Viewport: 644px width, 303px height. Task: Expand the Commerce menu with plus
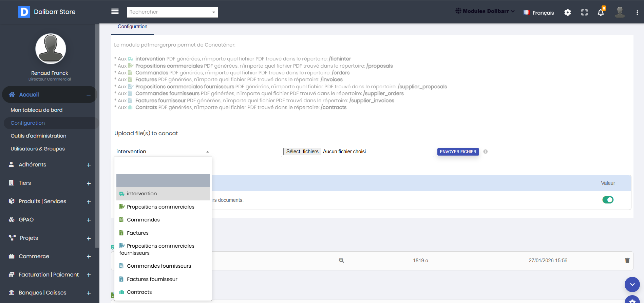(89, 256)
